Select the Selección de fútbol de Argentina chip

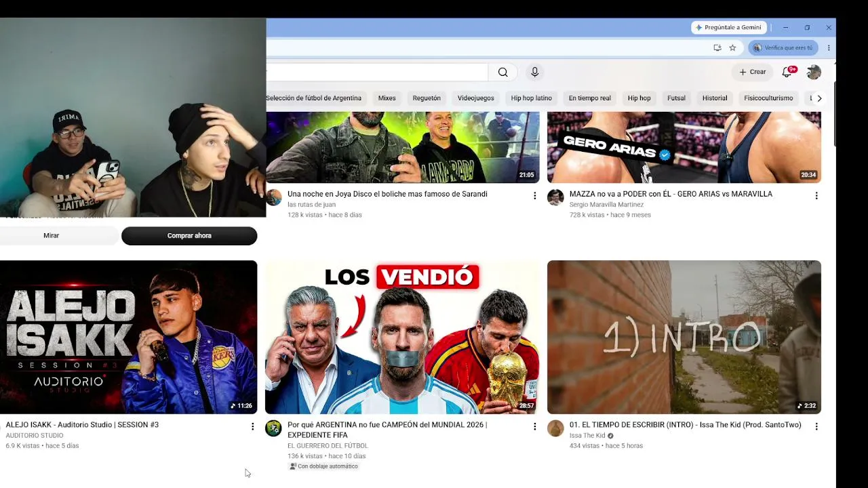click(x=313, y=98)
